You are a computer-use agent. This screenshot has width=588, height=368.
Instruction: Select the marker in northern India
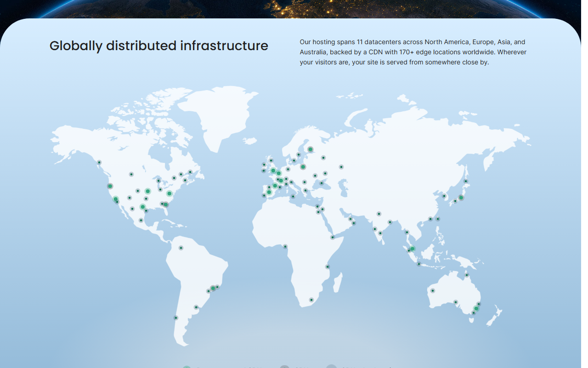[x=379, y=214]
